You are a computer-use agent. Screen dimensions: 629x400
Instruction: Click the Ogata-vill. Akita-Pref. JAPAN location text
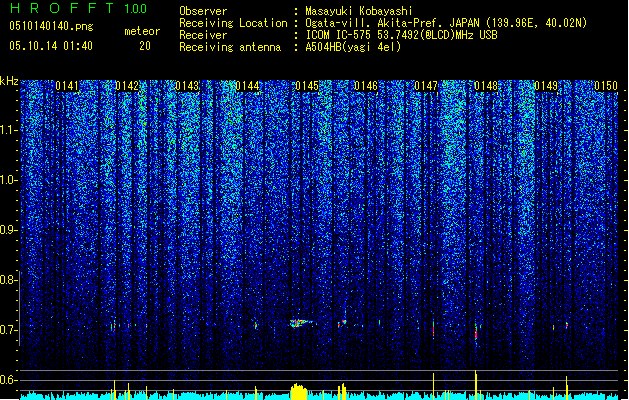click(446, 23)
